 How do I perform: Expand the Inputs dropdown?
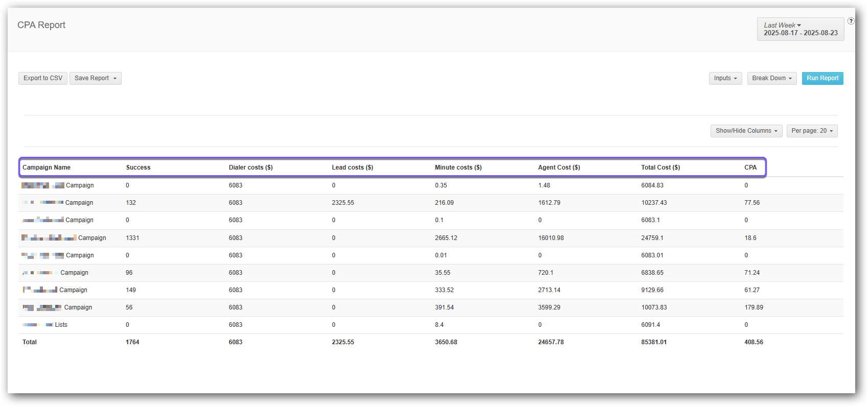click(x=725, y=78)
